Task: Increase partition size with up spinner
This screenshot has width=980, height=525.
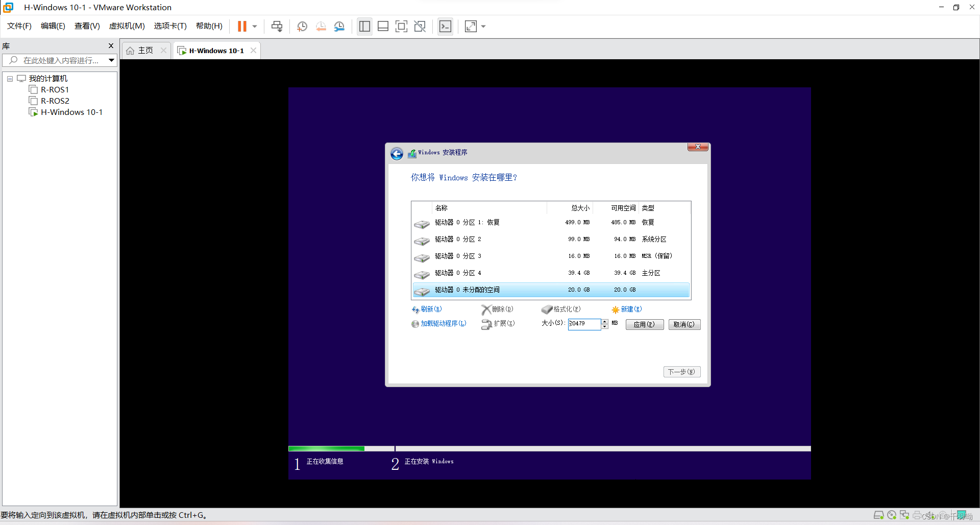Action: click(604, 321)
